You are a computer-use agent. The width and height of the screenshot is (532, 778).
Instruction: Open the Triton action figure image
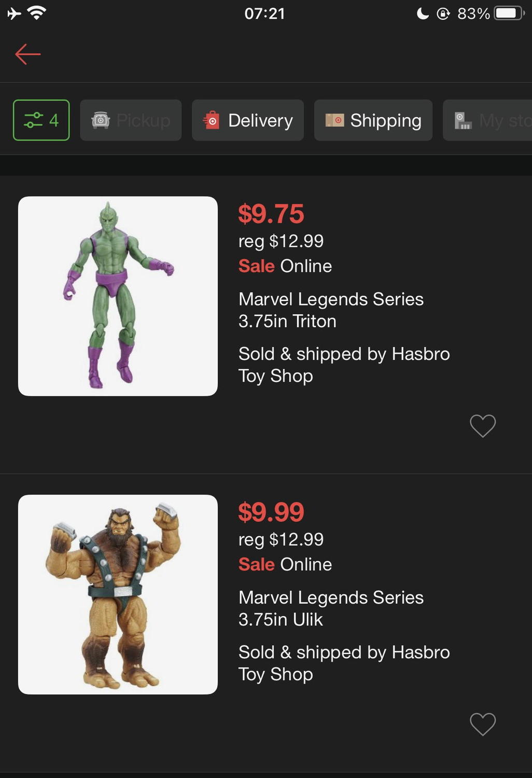coord(118,296)
